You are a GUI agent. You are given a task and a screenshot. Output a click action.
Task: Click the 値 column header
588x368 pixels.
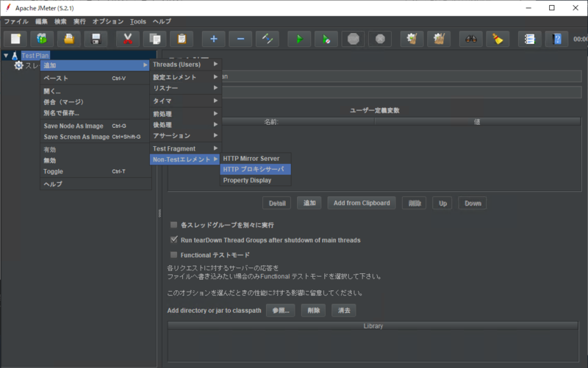point(477,122)
